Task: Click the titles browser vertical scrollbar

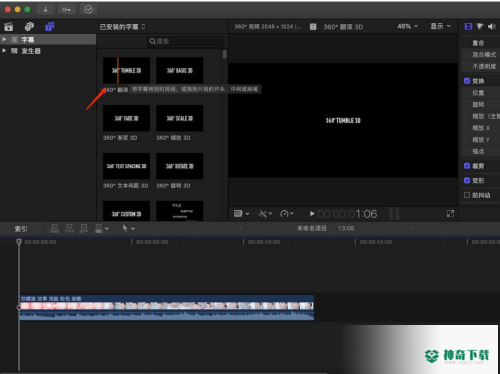Action: coord(225,54)
